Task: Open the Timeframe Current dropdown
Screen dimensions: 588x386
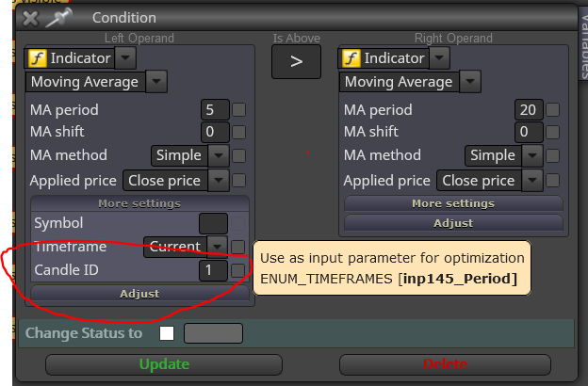Action: coord(217,247)
